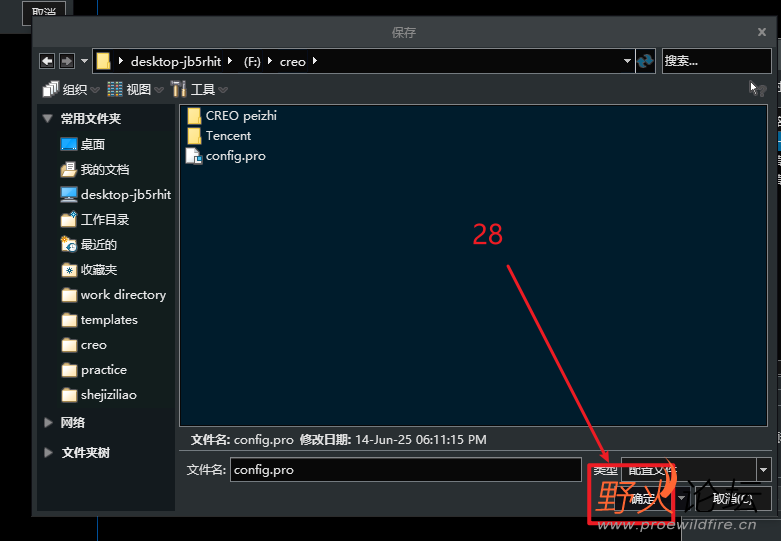
Task: Open templates shortcut folder
Action: pos(99,319)
